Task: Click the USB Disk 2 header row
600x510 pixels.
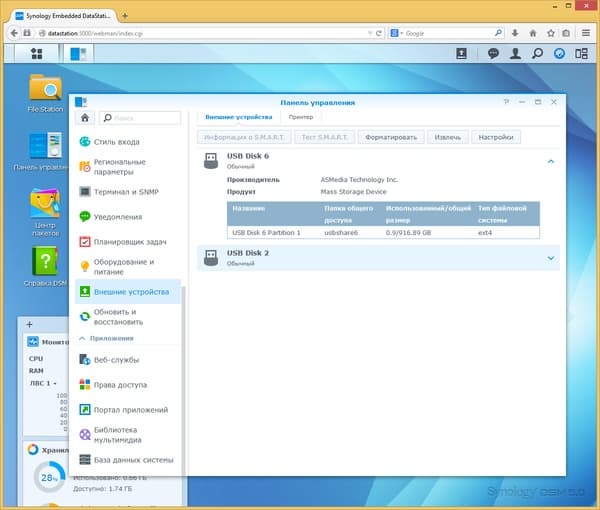Action: pyautogui.click(x=378, y=258)
